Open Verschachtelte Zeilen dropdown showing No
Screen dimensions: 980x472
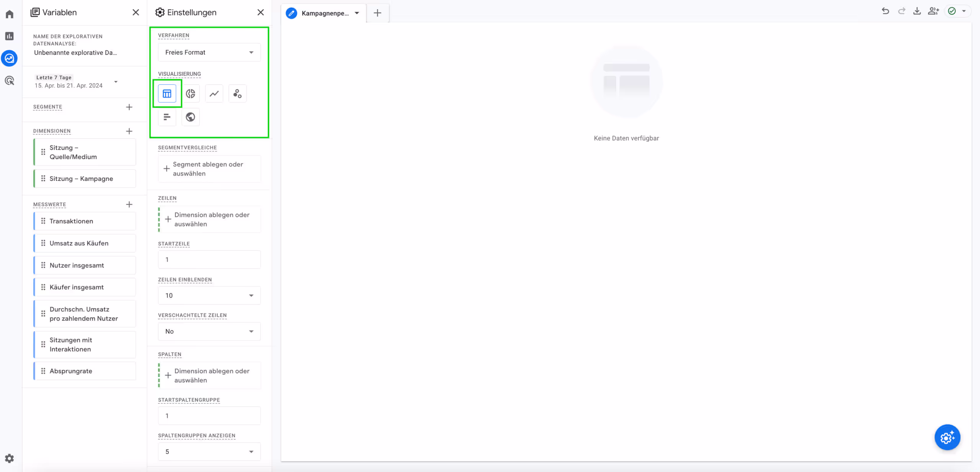(x=209, y=331)
